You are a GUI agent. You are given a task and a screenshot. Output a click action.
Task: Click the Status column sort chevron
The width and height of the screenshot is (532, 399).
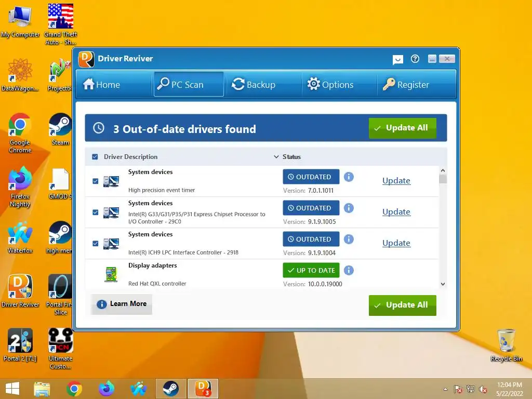276,157
